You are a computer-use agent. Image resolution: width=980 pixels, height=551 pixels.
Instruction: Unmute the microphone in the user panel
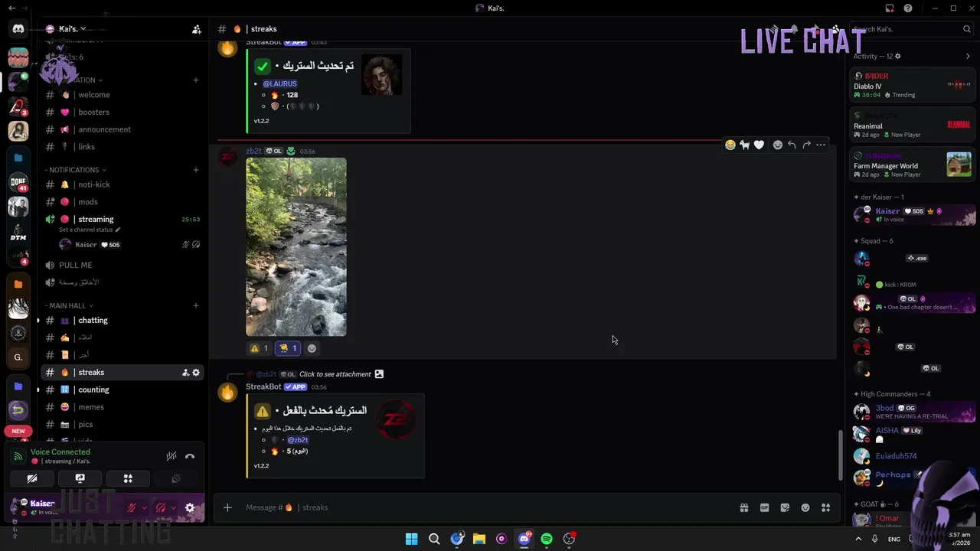tap(132, 507)
